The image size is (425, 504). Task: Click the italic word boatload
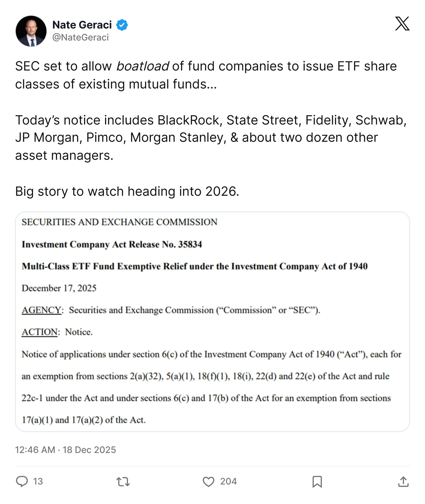coord(143,66)
